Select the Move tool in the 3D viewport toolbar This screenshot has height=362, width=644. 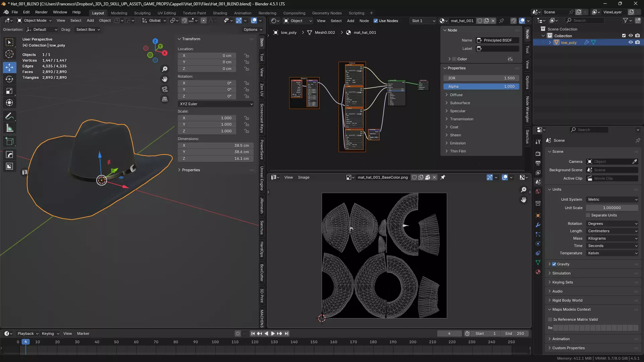[9, 67]
